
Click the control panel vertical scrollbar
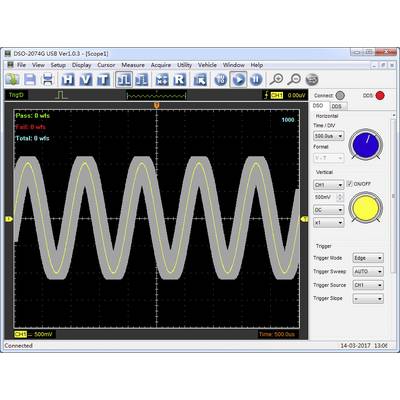coord(393,197)
